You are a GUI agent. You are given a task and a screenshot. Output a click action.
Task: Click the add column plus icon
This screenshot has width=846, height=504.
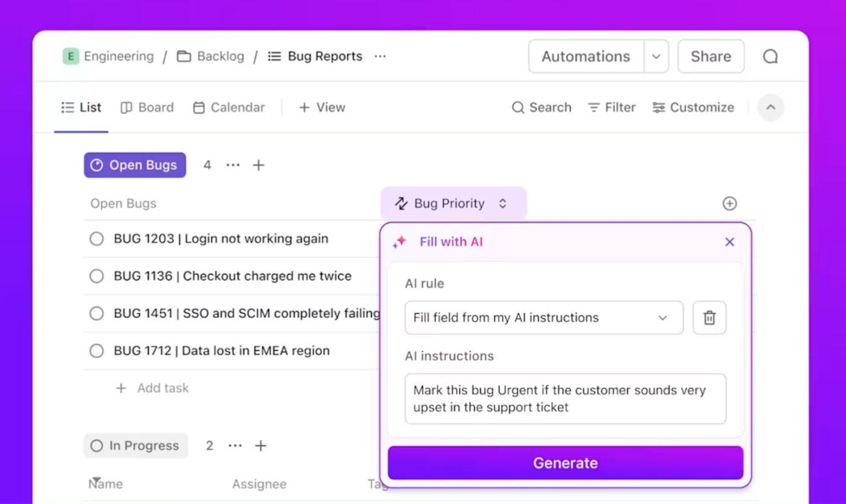pos(729,204)
